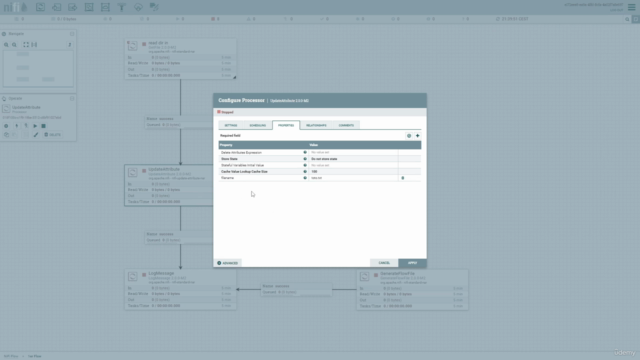The image size is (640, 360).
Task: Click 'Delete Attributes Expression' property name
Action: pos(241,152)
